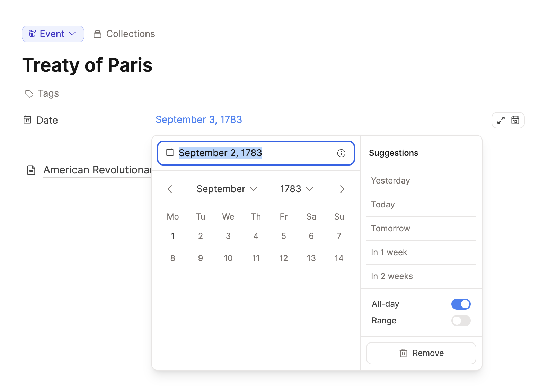Advance to next month with right arrow

342,189
